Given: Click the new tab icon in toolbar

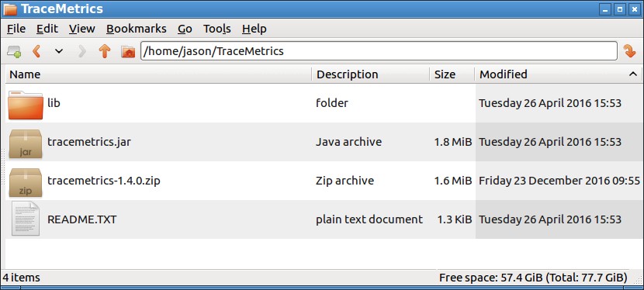Looking at the screenshot, I should point(13,52).
